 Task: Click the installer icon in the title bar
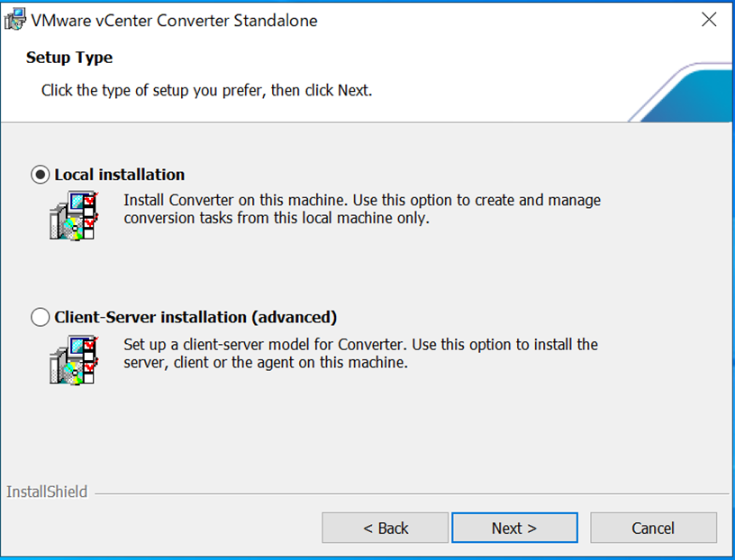(x=15, y=20)
